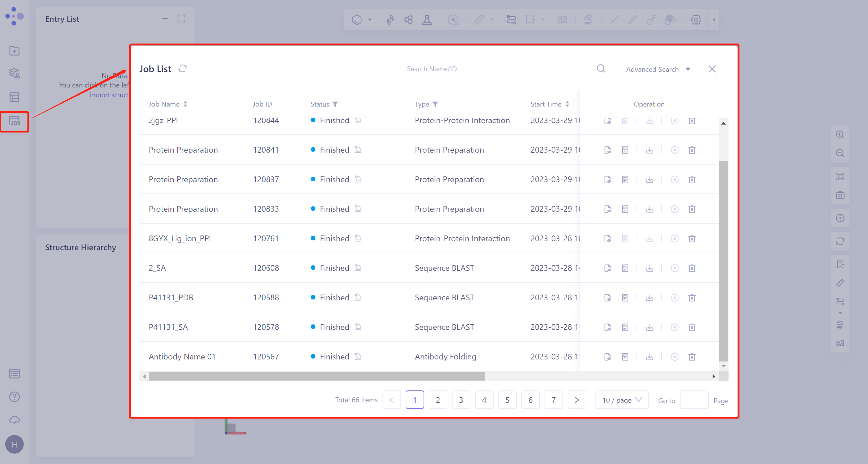Open view-result file icon for P41131_PDB job
This screenshot has width=868, height=464.
click(x=608, y=298)
